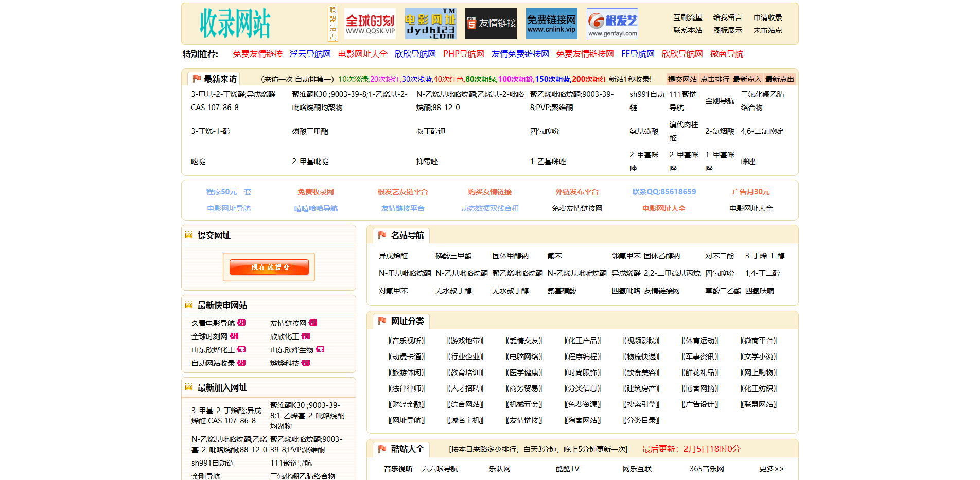Click the purple 荐 badge beside 久看电影导航
This screenshot has width=980, height=480.
click(x=241, y=323)
